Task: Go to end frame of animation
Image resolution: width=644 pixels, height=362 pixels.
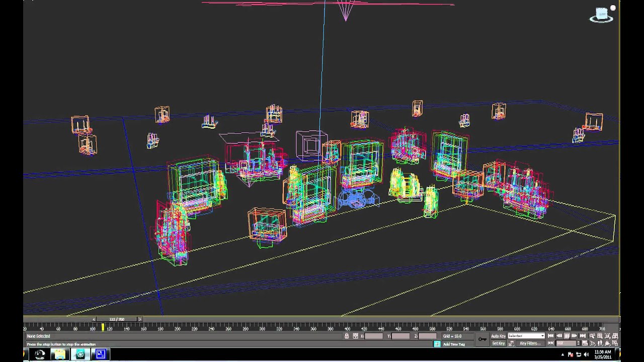Action: [x=583, y=336]
